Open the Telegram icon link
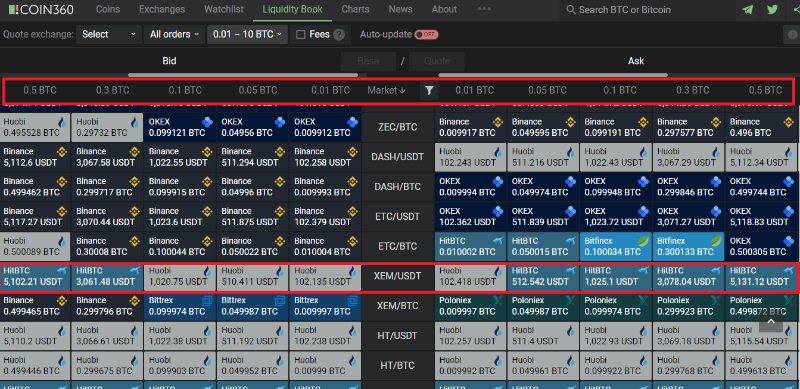Viewport: 800px width, 389px height. tap(747, 10)
